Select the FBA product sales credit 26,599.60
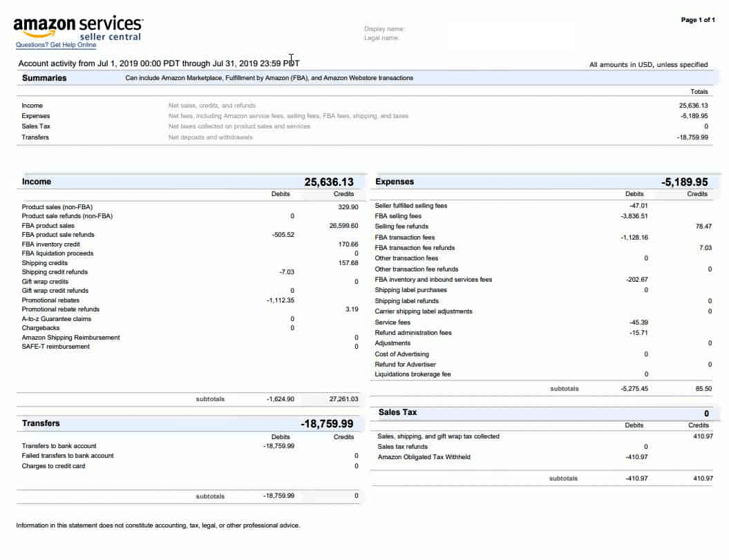 343,225
